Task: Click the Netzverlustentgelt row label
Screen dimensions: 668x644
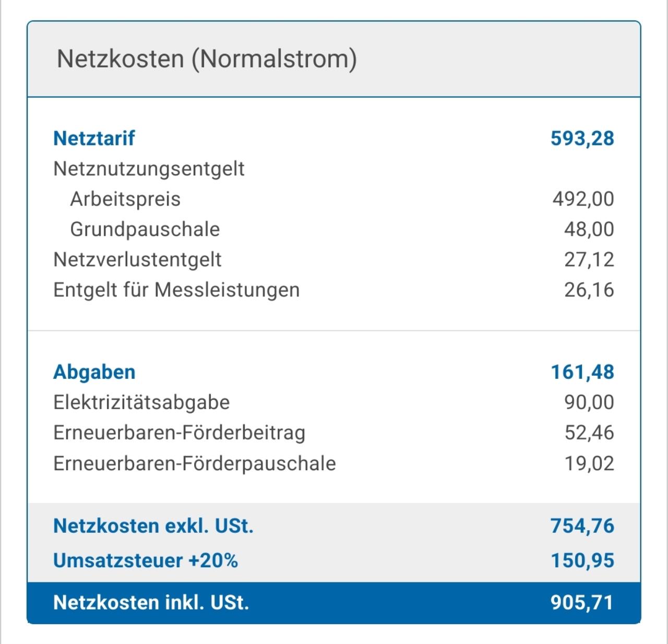Action: (137, 259)
